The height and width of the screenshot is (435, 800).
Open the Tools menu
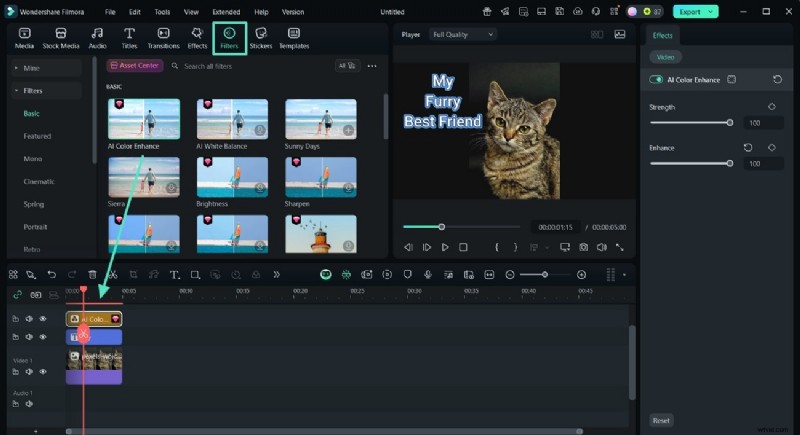(x=162, y=12)
